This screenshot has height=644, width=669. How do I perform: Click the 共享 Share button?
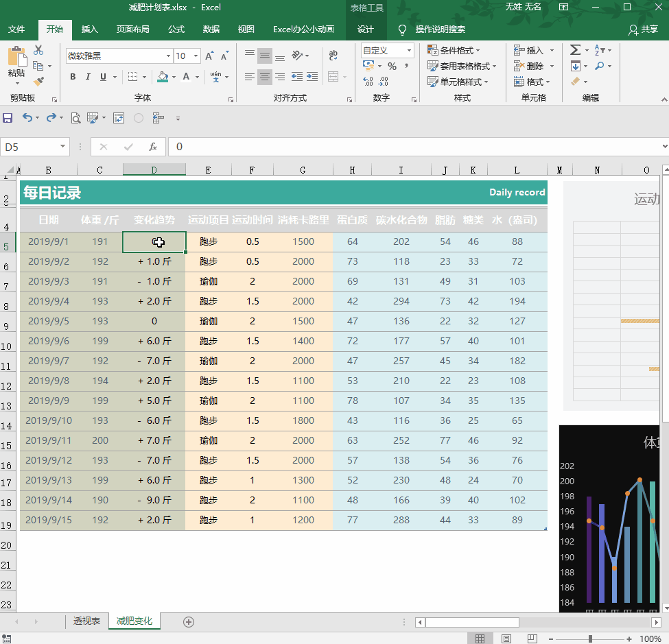click(644, 29)
